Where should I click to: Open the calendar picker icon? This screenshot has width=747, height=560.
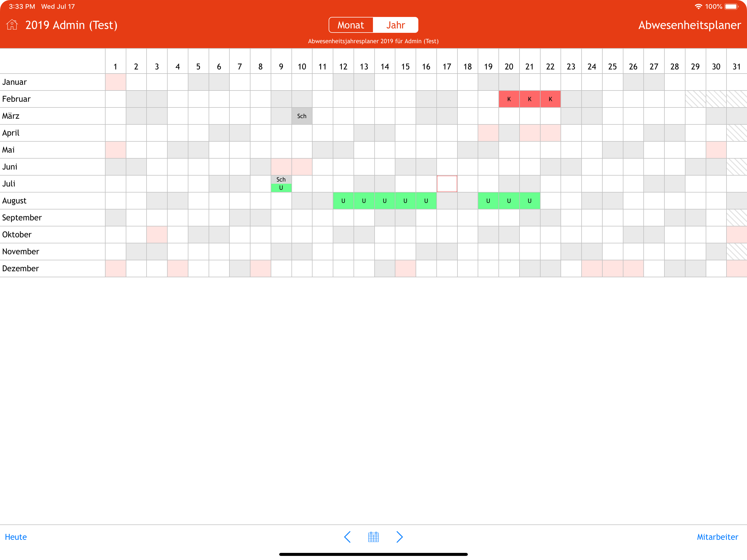tap(373, 537)
